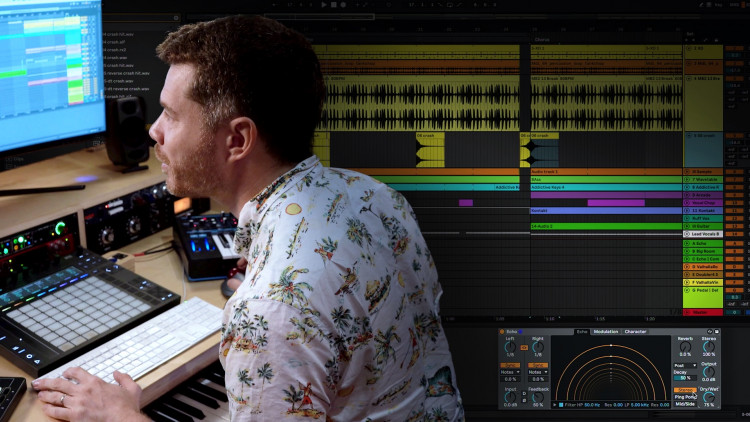Click the reverb Decay 50 % slider
Image resolution: width=750 pixels, height=422 pixels.
pos(685,378)
